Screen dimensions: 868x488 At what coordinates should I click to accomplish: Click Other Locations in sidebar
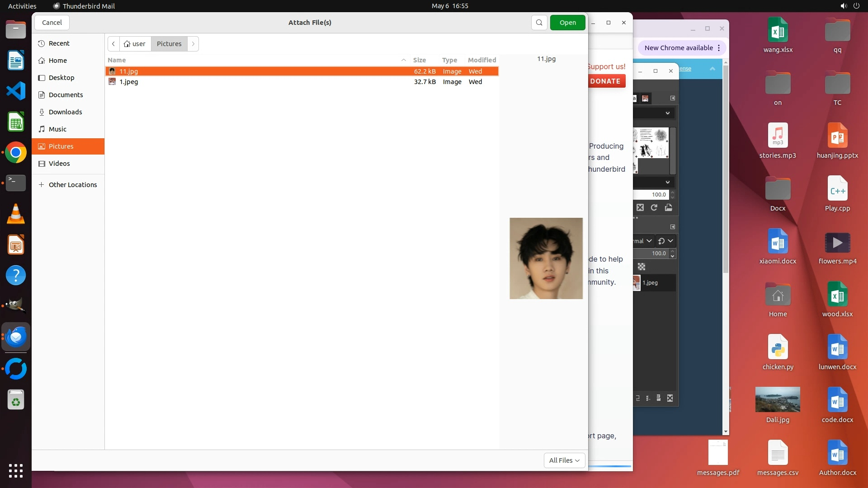click(72, 185)
